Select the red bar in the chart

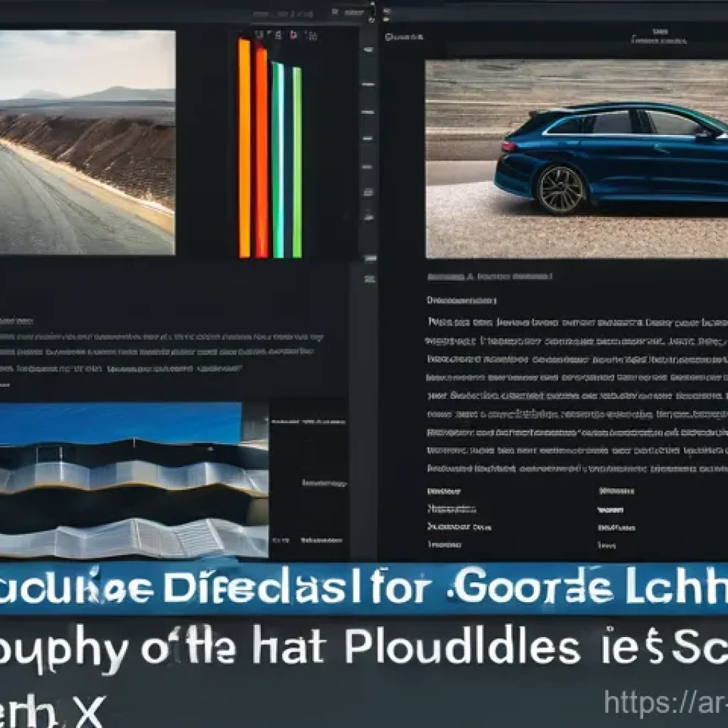pyautogui.click(x=262, y=152)
